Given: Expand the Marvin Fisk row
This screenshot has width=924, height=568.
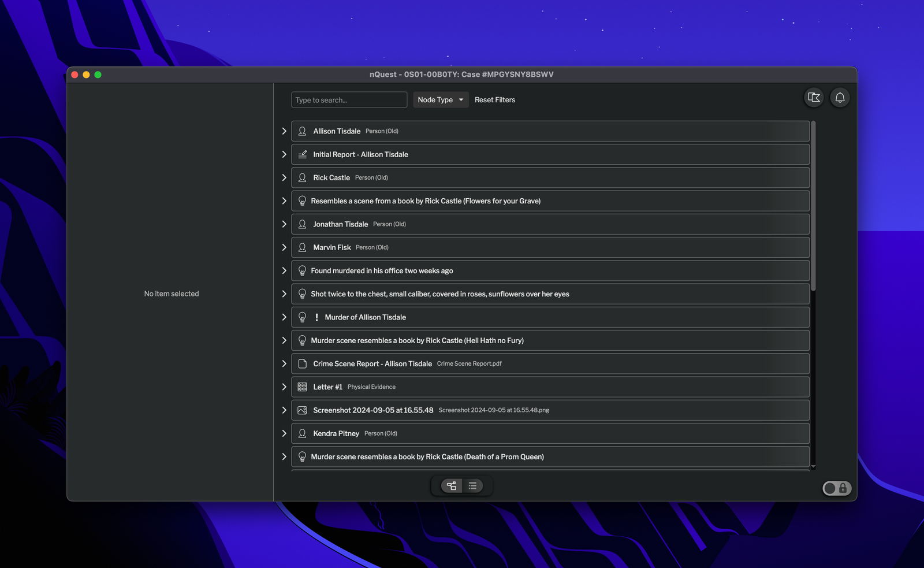Looking at the screenshot, I should pyautogui.click(x=284, y=247).
